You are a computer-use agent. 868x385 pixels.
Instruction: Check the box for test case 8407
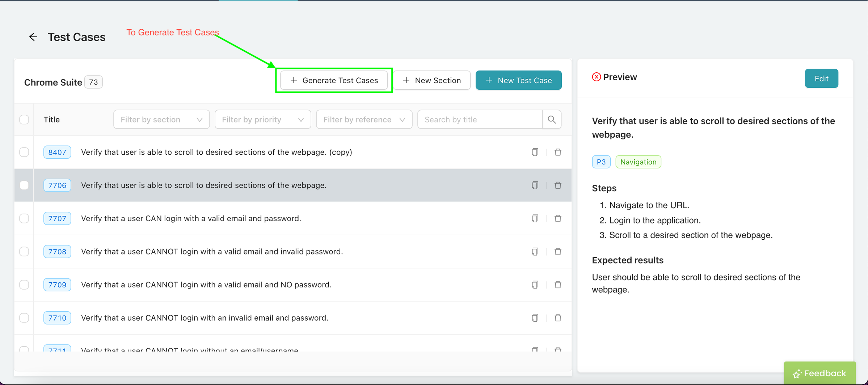[x=24, y=152]
